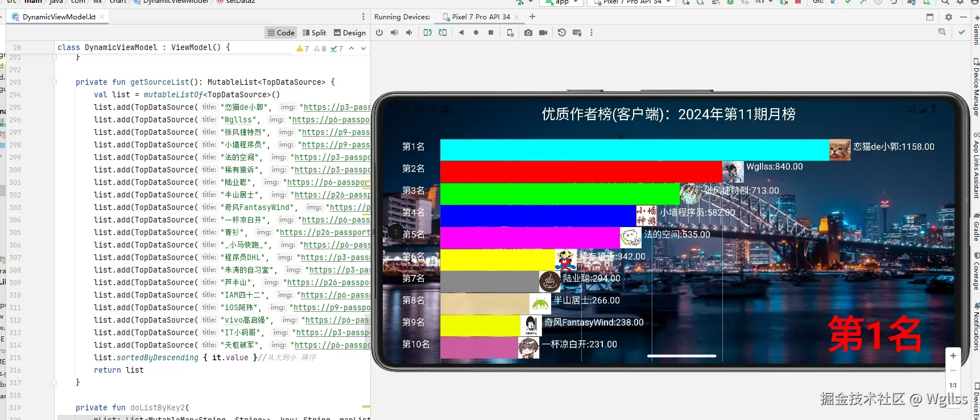980x420 pixels.
Task: Click the chart breadcrumb segment
Action: (118, 2)
